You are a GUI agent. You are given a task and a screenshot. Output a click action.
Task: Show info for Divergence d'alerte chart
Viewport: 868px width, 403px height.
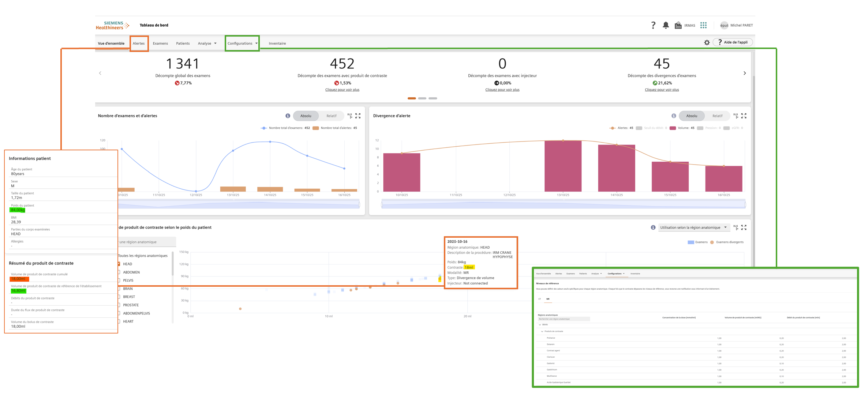[x=674, y=116]
